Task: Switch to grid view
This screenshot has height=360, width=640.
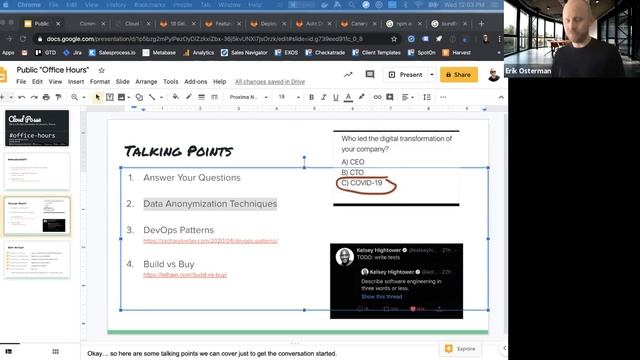Action: [x=56, y=351]
